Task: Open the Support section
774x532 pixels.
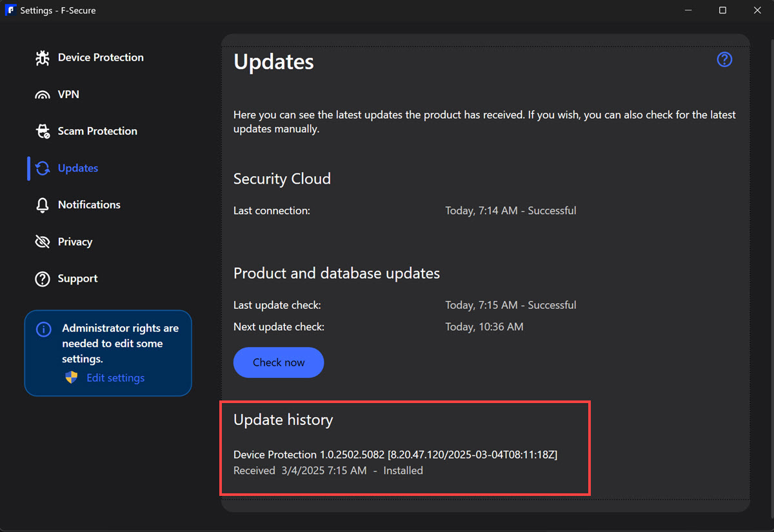Action: coord(77,279)
